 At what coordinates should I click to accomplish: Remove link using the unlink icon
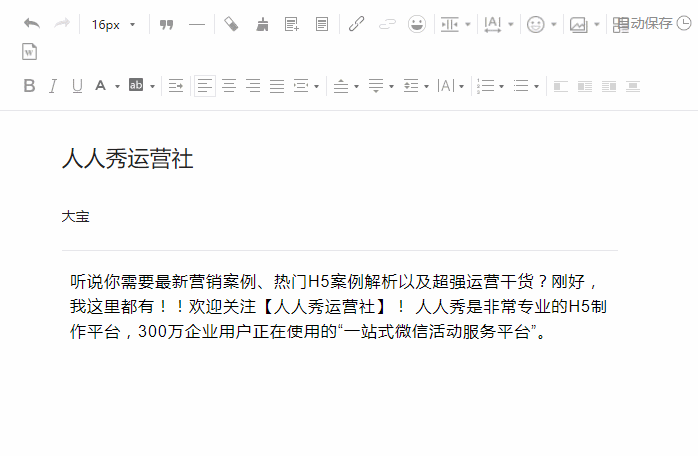[387, 24]
